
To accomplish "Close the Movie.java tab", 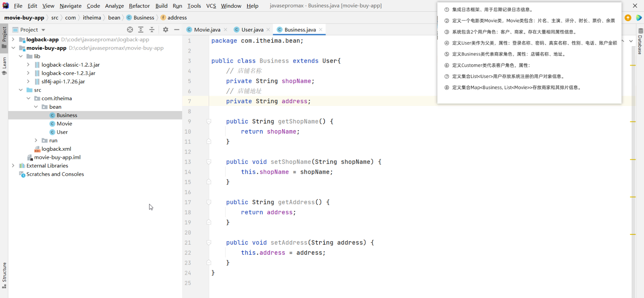I will click(x=226, y=30).
